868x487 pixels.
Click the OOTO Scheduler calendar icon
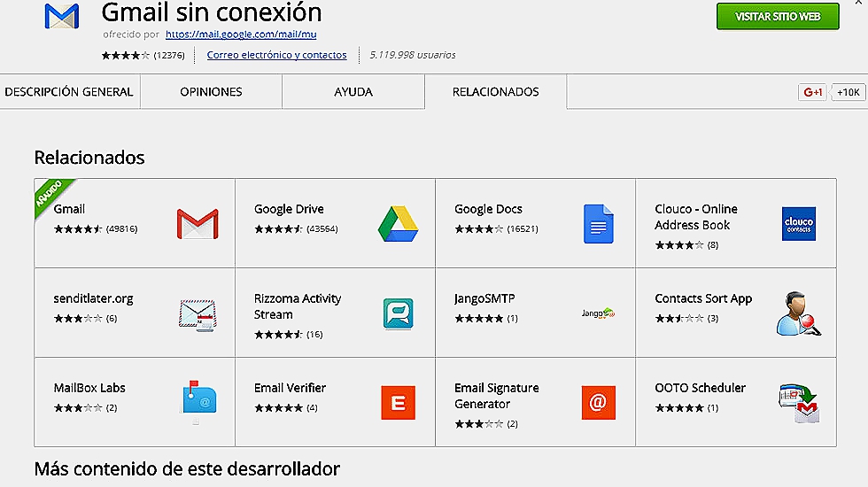[x=799, y=404]
